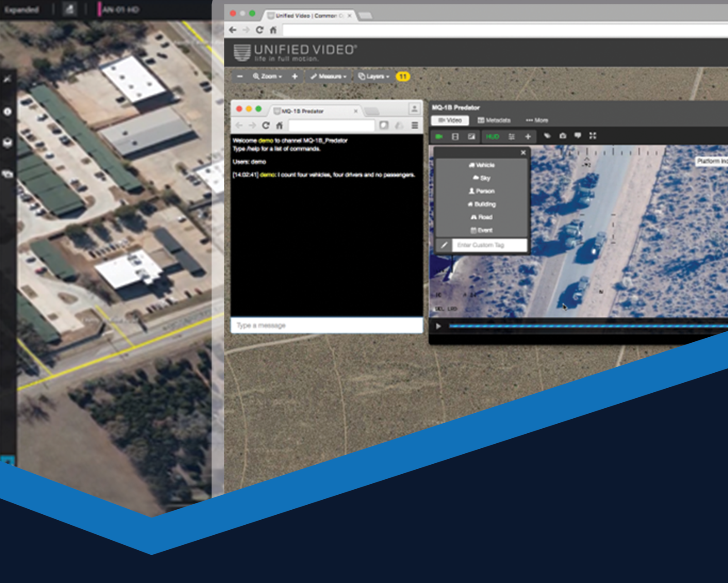Click the top tool icon in left sidebar
The image size is (728, 583).
7,79
